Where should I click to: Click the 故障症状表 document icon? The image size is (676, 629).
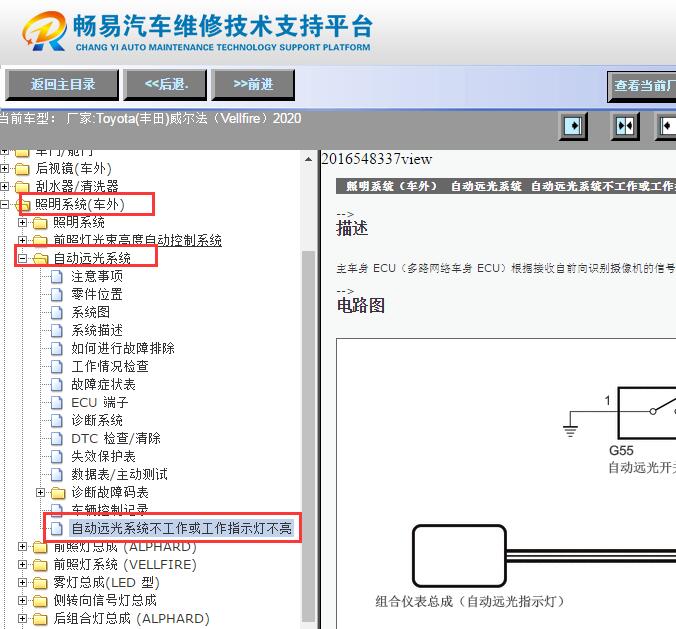click(x=56, y=385)
